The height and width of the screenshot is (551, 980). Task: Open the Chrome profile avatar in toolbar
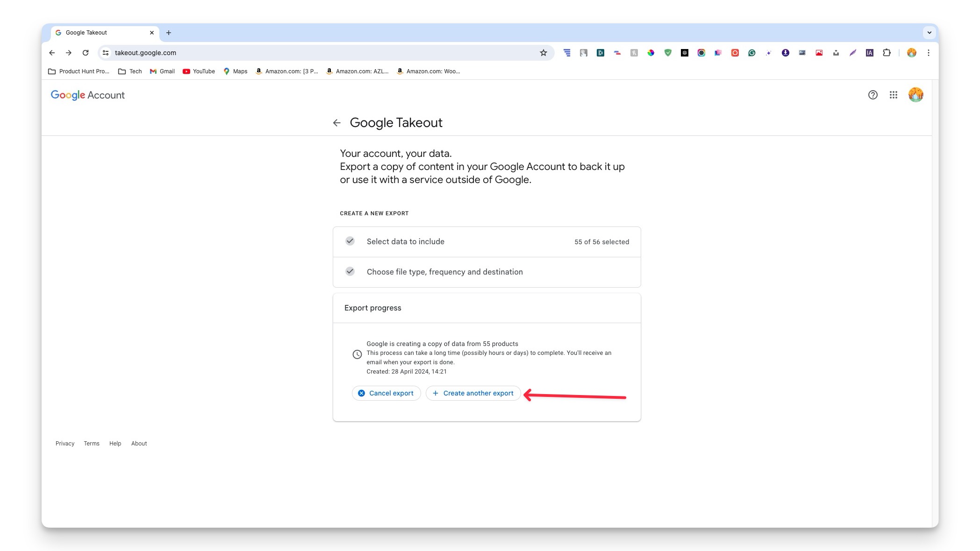pos(912,53)
